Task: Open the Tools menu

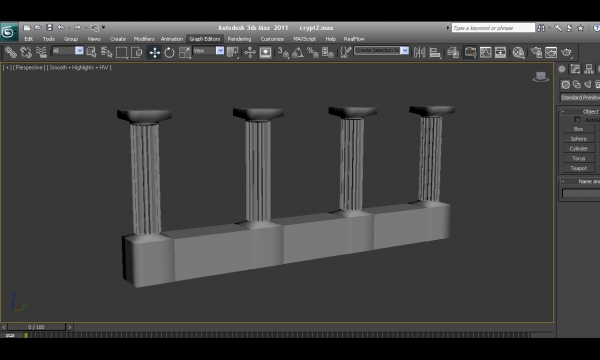Action: [49, 39]
